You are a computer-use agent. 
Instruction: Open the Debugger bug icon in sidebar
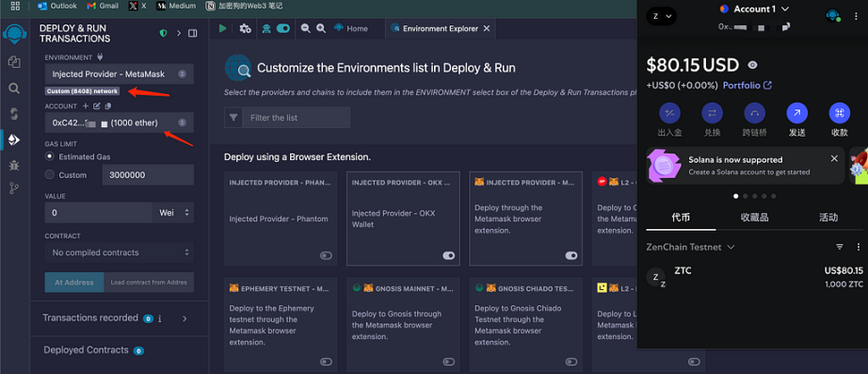[14, 165]
